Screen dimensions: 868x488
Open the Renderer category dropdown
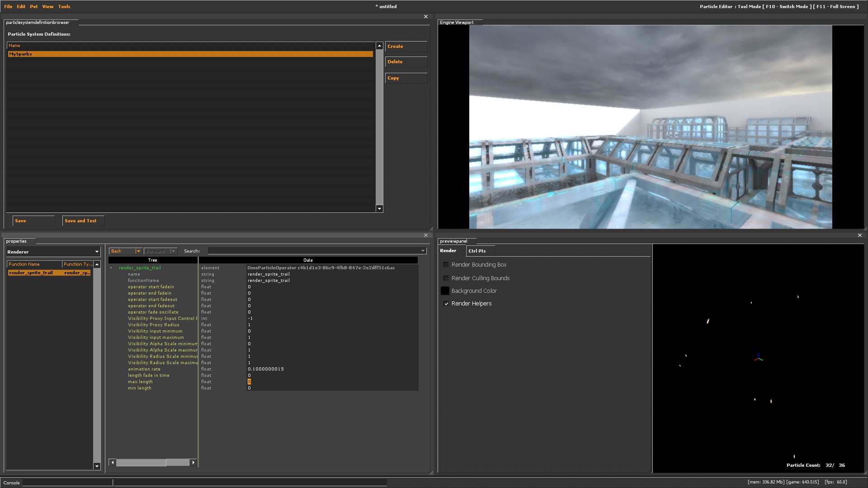point(97,252)
